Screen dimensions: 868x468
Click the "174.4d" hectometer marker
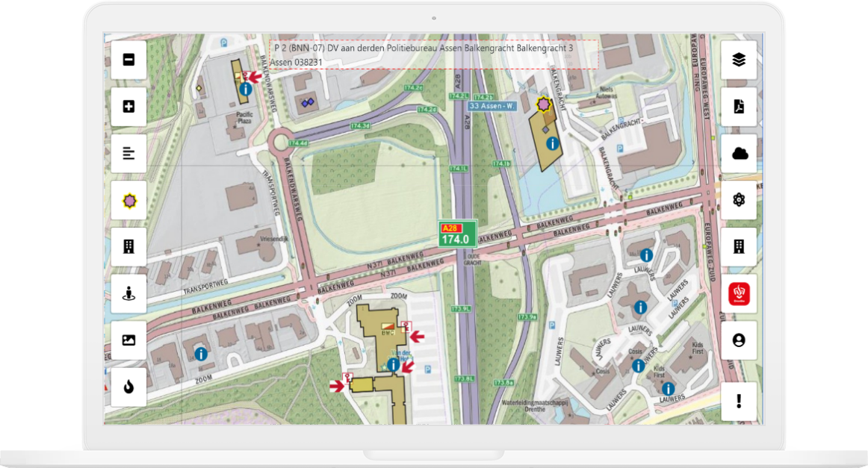(x=298, y=143)
